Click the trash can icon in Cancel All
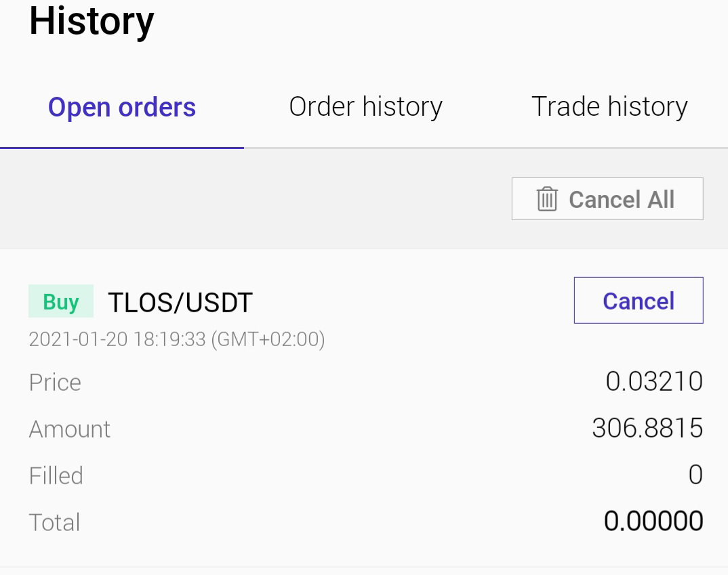The width and height of the screenshot is (728, 575). point(547,199)
